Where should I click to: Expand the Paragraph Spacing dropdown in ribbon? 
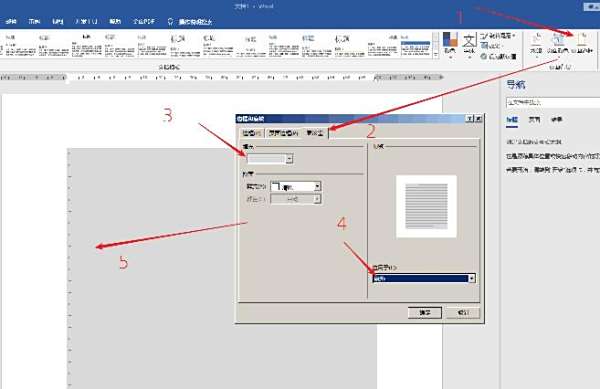point(498,36)
